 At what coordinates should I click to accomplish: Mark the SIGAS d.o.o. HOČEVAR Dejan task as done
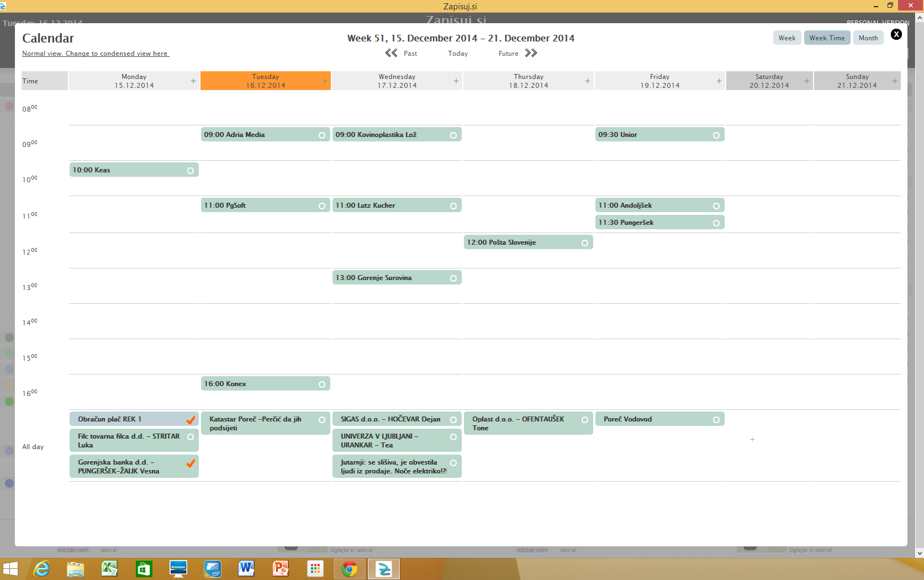pyautogui.click(x=453, y=420)
